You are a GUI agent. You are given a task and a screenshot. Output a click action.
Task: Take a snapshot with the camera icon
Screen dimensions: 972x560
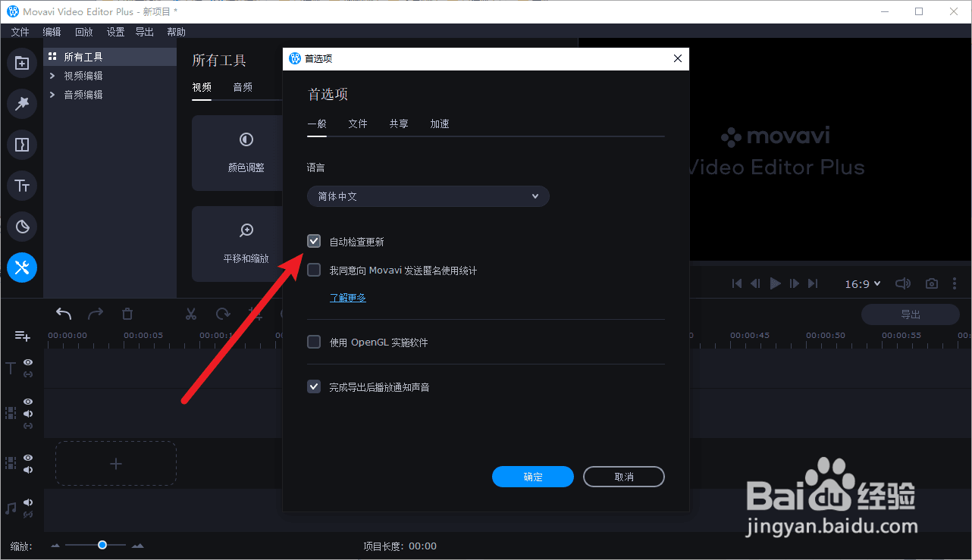click(932, 283)
